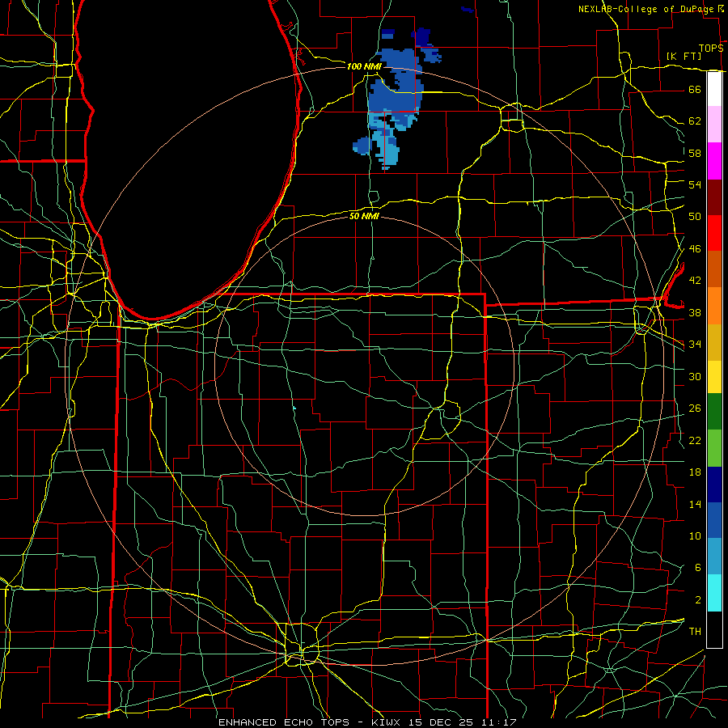Image resolution: width=728 pixels, height=728 pixels.
Task: Click the '66' legend value
Action: tap(695, 89)
